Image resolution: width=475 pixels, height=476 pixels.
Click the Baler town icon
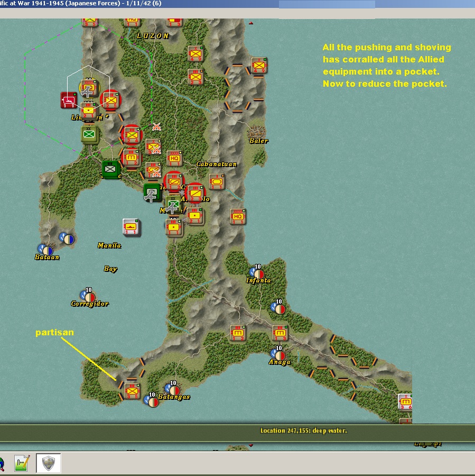pyautogui.click(x=257, y=132)
